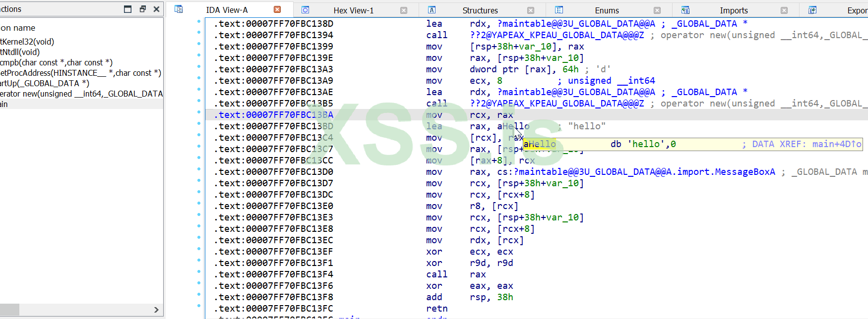Select the operator new function entry
Viewport: 868px width, 319px height.
tap(81, 94)
